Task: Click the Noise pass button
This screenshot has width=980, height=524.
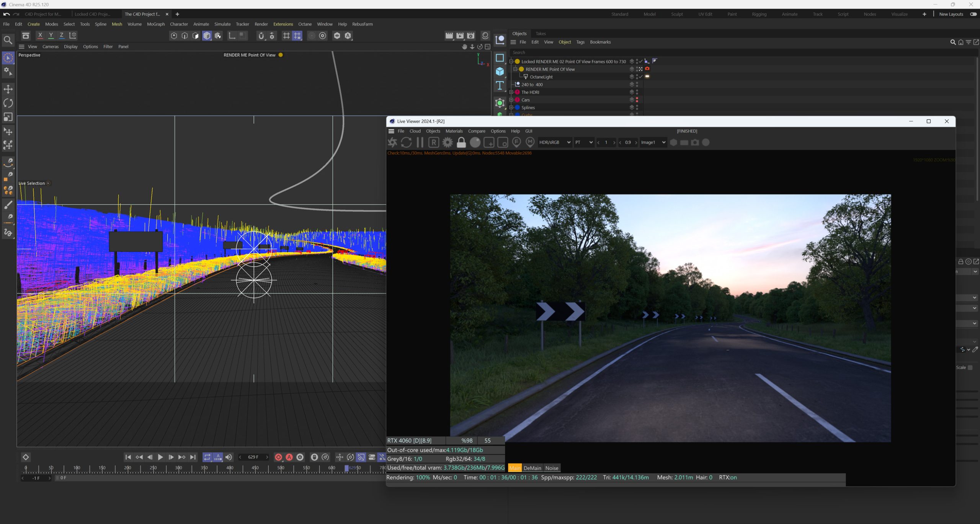Action: coord(551,468)
